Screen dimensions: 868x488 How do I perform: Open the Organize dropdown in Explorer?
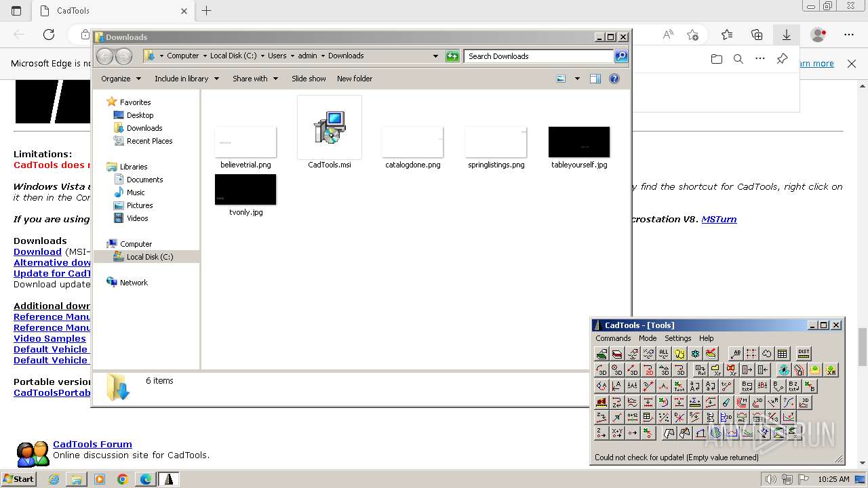[121, 79]
